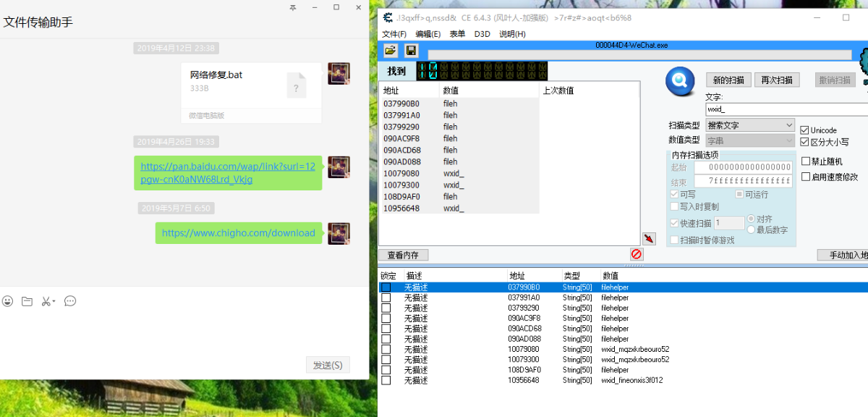Screen dimensions: 868x417
Task: Select address list row 090ACD68 filehelper
Action: point(624,329)
